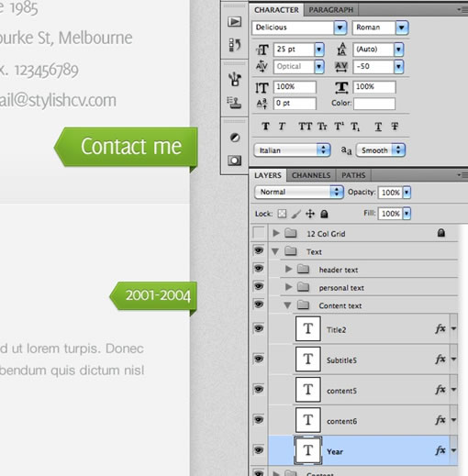Show the 12 Col Grid group
This screenshot has height=476, width=468.
[x=259, y=233]
